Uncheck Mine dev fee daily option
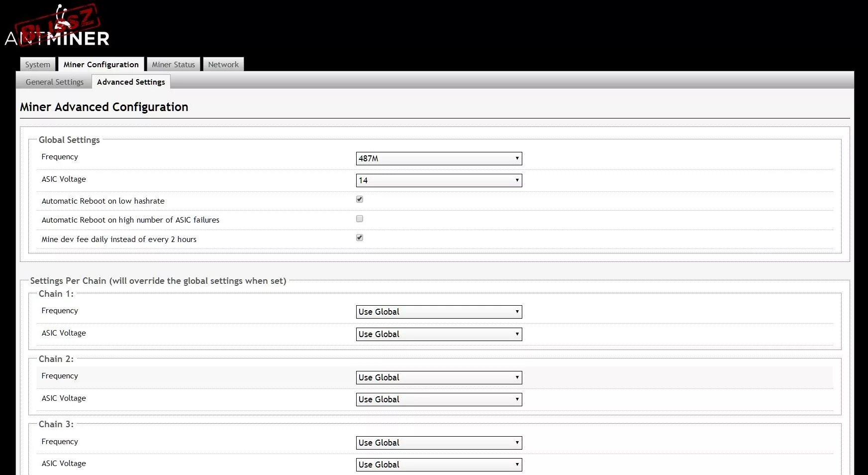The height and width of the screenshot is (475, 868). click(x=360, y=237)
